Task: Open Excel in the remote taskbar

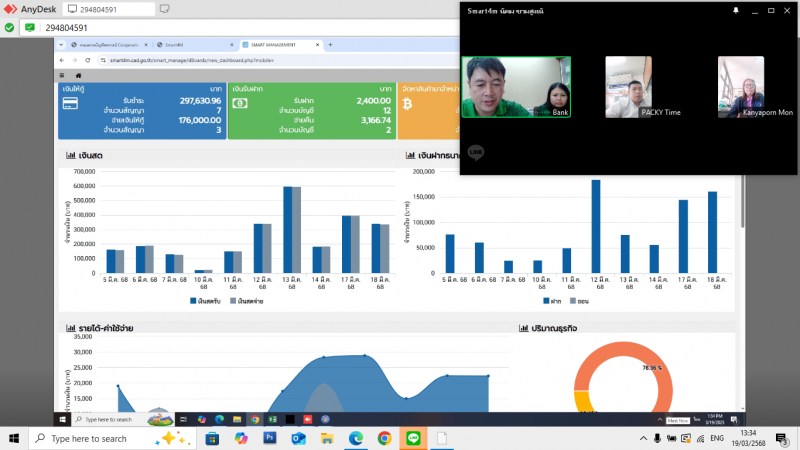Action: [x=272, y=419]
